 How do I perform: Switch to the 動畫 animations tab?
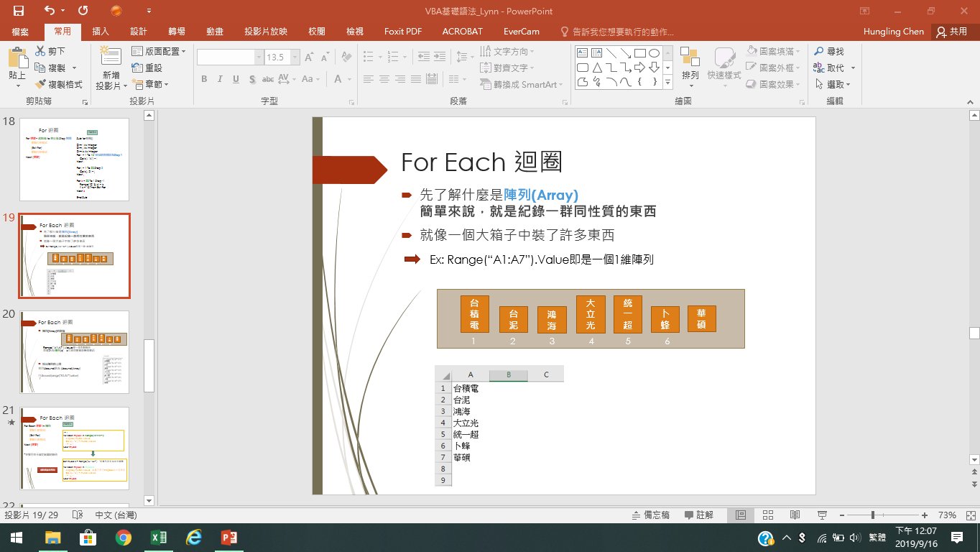click(x=215, y=32)
